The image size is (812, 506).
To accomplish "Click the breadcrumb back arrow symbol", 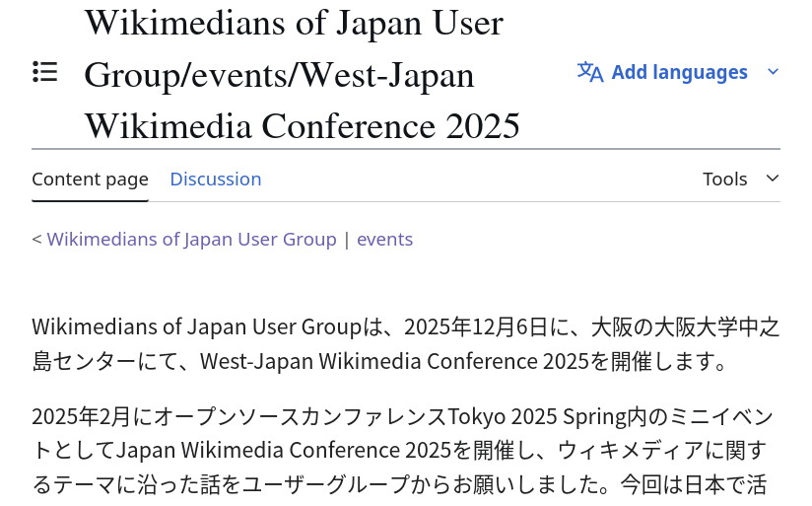I will click(x=36, y=240).
